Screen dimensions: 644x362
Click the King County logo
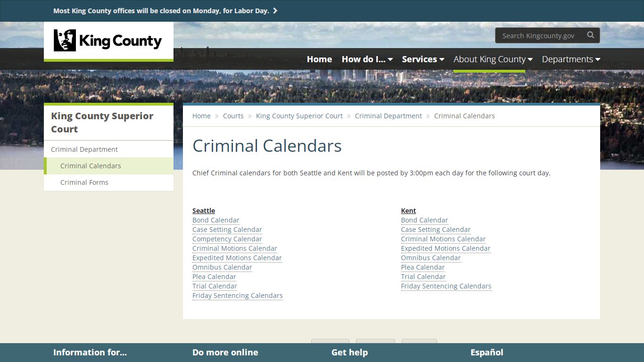pos(108,41)
